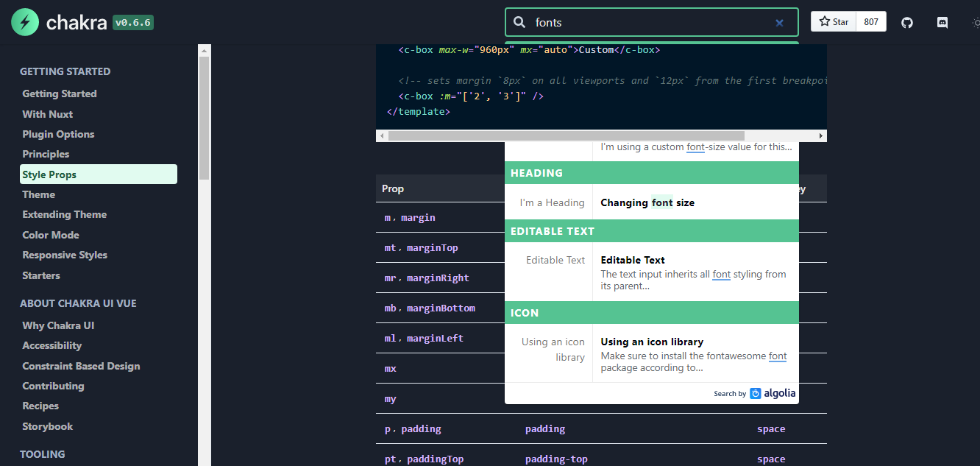Open the Storybook link
Viewport: 980px width, 466px height.
[x=48, y=426]
